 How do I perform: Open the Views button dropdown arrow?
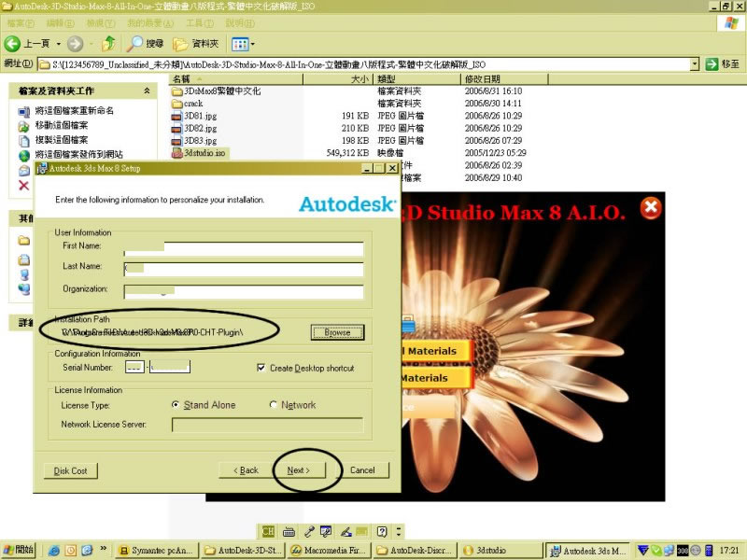pos(252,44)
